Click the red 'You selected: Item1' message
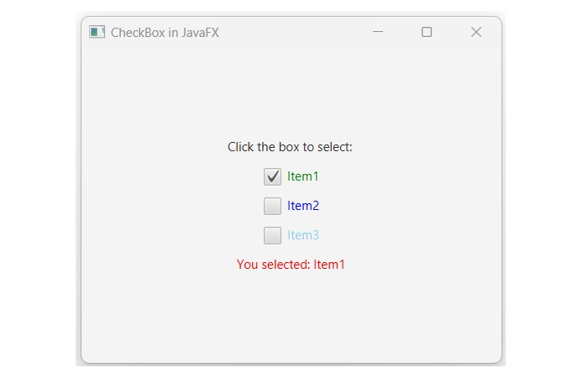This screenshot has height=378, width=588. 291,265
